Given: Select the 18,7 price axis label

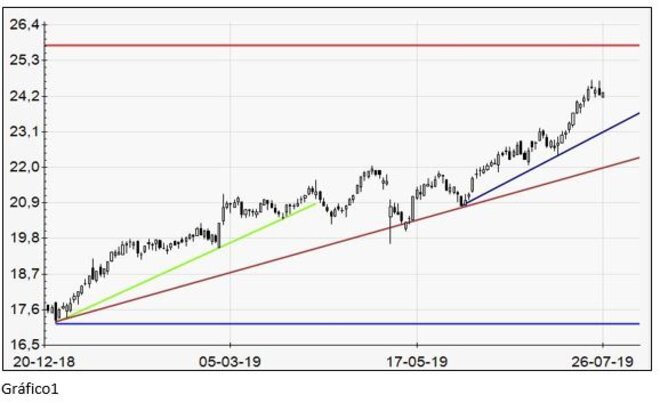Looking at the screenshot, I should [x=27, y=273].
